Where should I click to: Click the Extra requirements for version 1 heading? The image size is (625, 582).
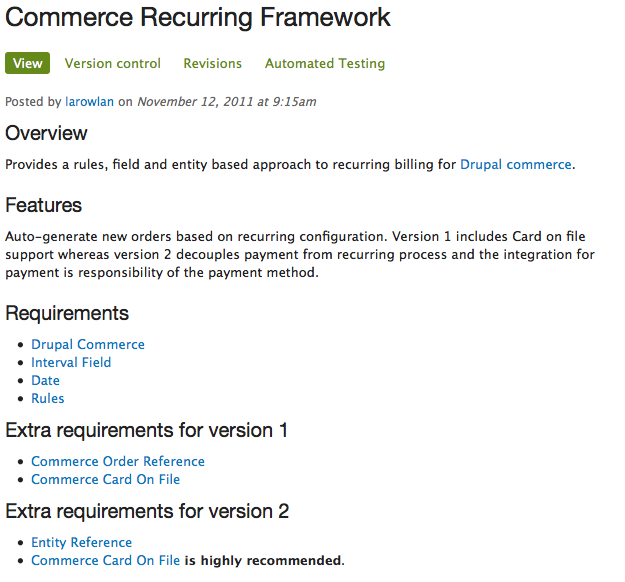point(146,430)
